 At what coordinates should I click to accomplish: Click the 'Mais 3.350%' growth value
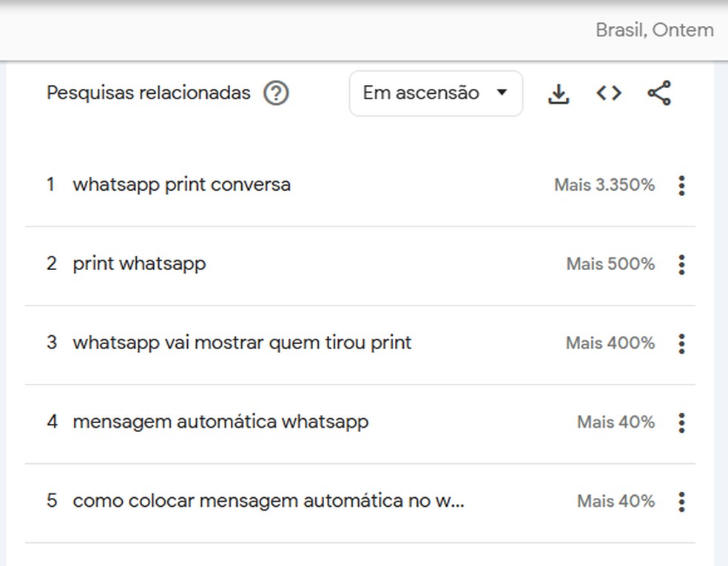[x=604, y=185]
